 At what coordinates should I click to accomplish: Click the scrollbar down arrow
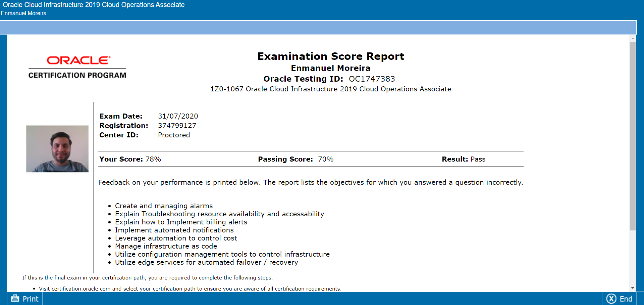tap(633, 288)
